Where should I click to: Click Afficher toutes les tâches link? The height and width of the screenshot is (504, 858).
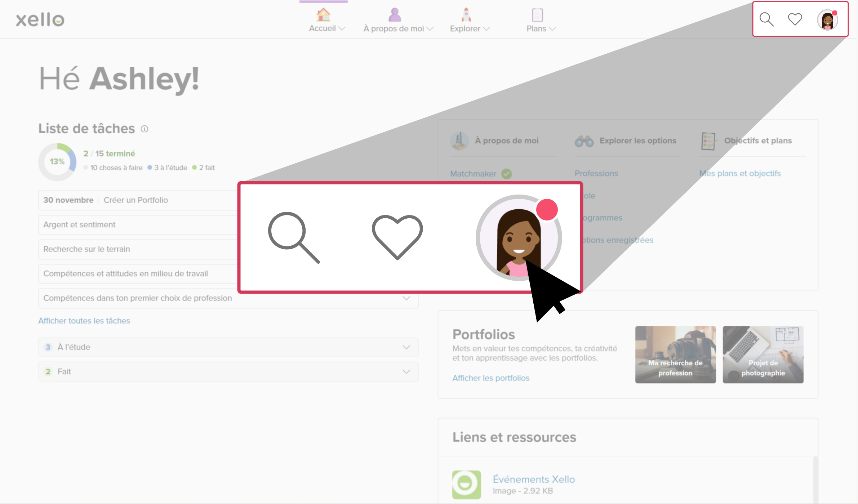click(84, 321)
